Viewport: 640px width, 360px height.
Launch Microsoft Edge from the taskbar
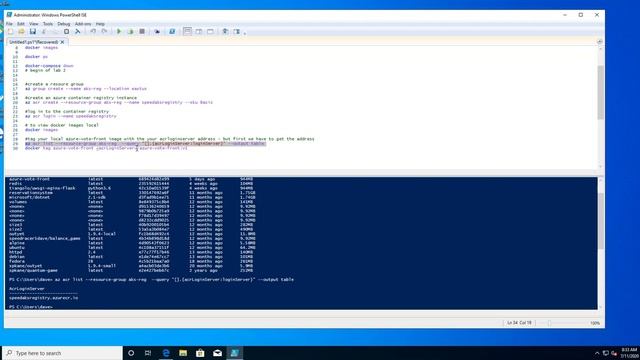(x=166, y=353)
